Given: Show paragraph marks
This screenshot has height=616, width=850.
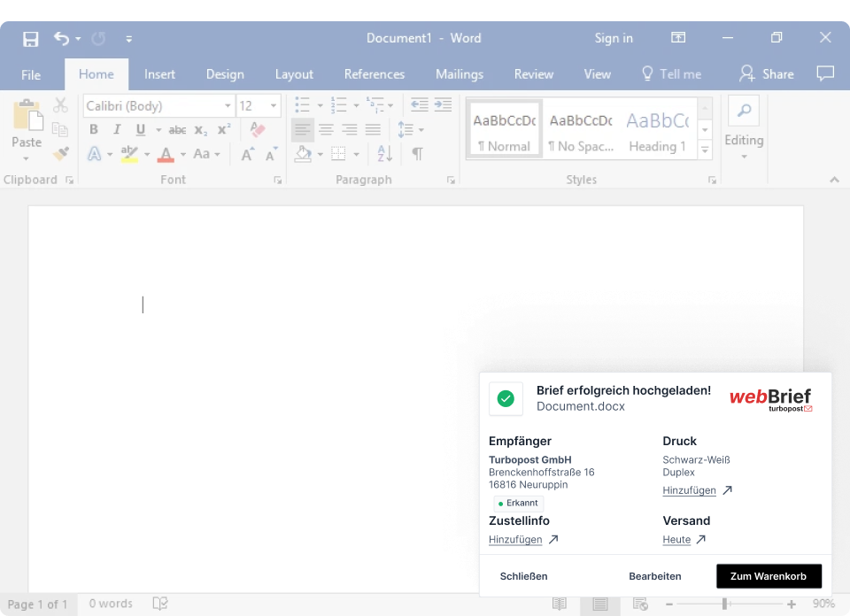Looking at the screenshot, I should [417, 154].
